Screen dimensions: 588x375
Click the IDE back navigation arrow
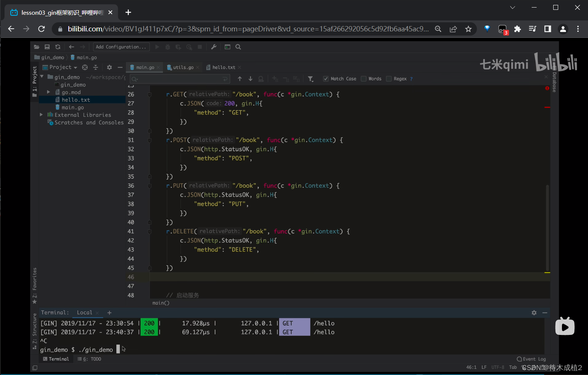click(x=71, y=47)
